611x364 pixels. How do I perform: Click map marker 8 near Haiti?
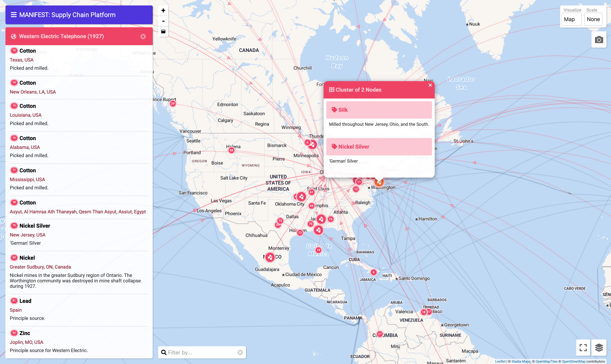374,272
